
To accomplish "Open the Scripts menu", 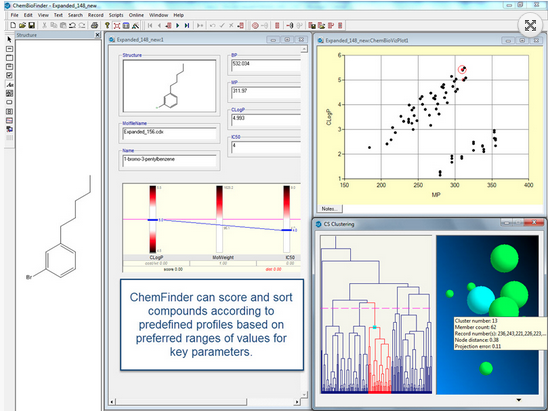I will pos(116,15).
